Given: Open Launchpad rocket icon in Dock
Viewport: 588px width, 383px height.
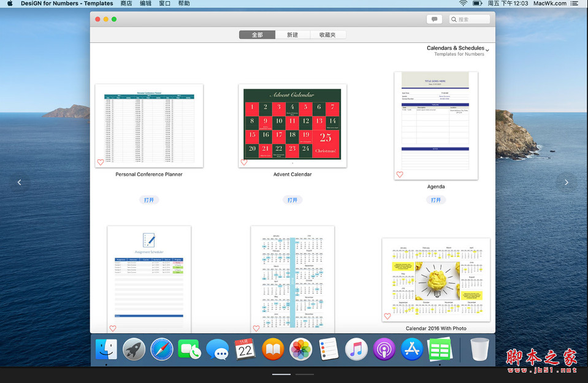Looking at the screenshot, I should coord(134,349).
